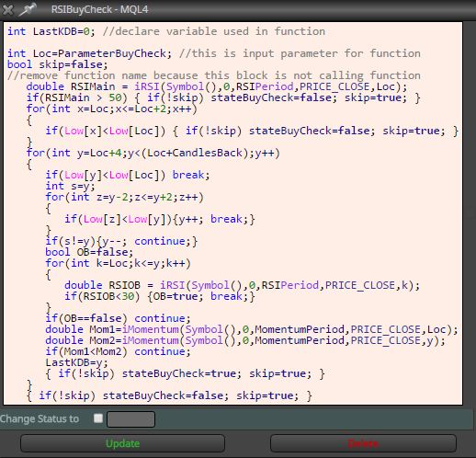The width and height of the screenshot is (476, 458).
Task: Click the final code line with 'stateBuyCheck=false; skip=true;'
Action: click(169, 395)
